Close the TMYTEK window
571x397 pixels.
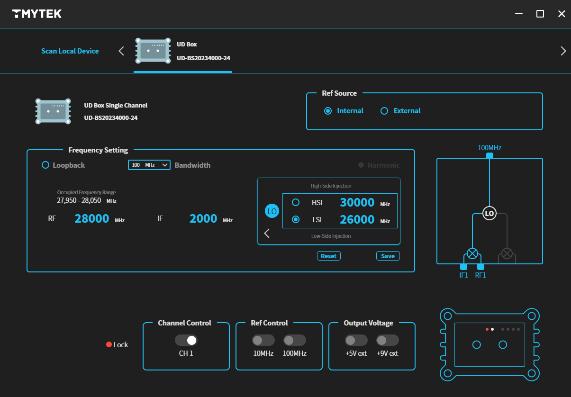point(561,14)
